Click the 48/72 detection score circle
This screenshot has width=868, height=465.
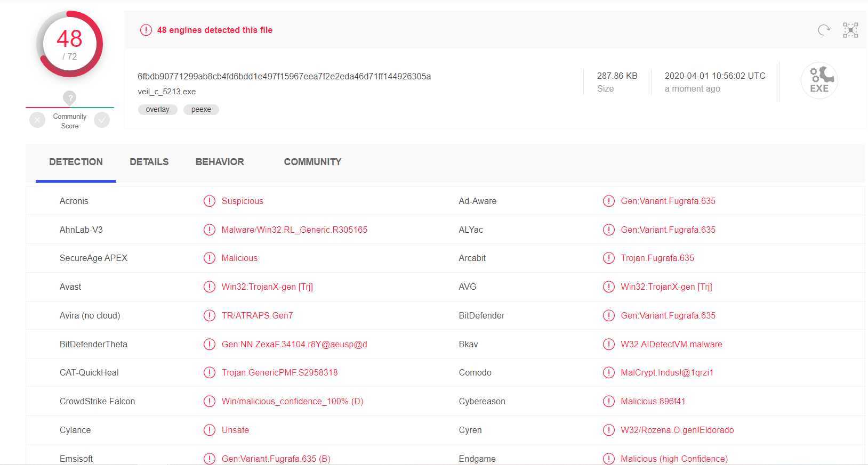pyautogui.click(x=69, y=44)
